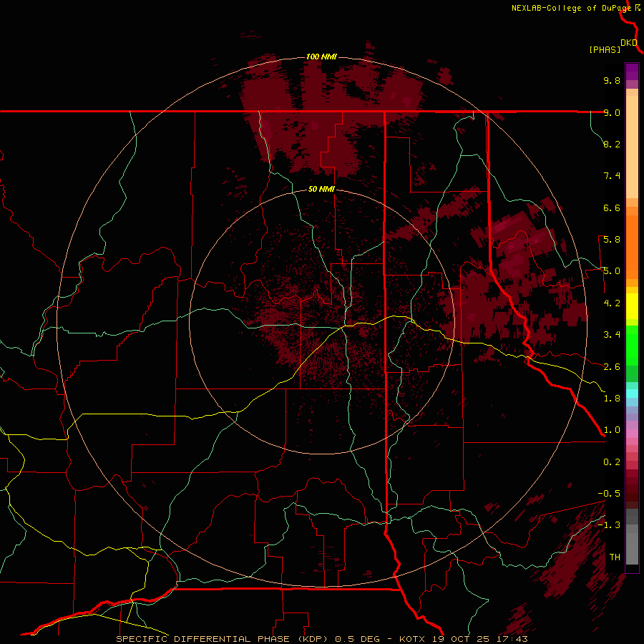The height and width of the screenshot is (644, 644).
Task: Click the KOTX radar site identifier
Action: (413, 639)
